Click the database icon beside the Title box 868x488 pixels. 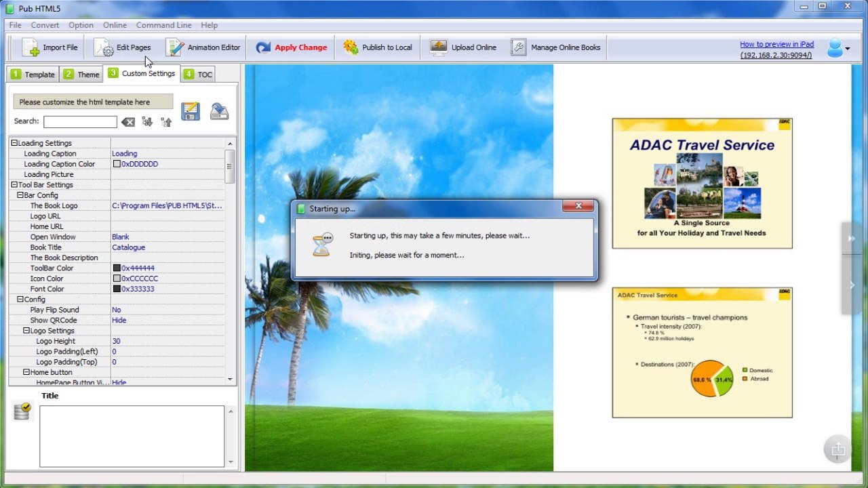point(22,411)
